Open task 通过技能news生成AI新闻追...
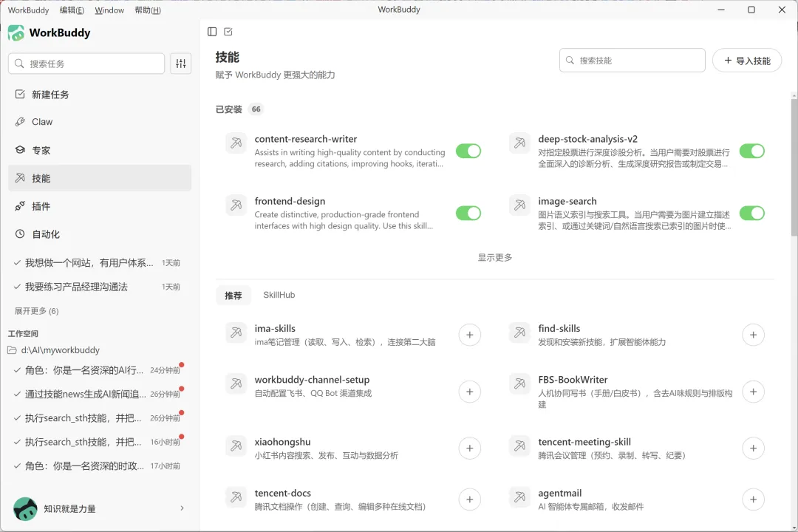798x532 pixels. pos(98,394)
